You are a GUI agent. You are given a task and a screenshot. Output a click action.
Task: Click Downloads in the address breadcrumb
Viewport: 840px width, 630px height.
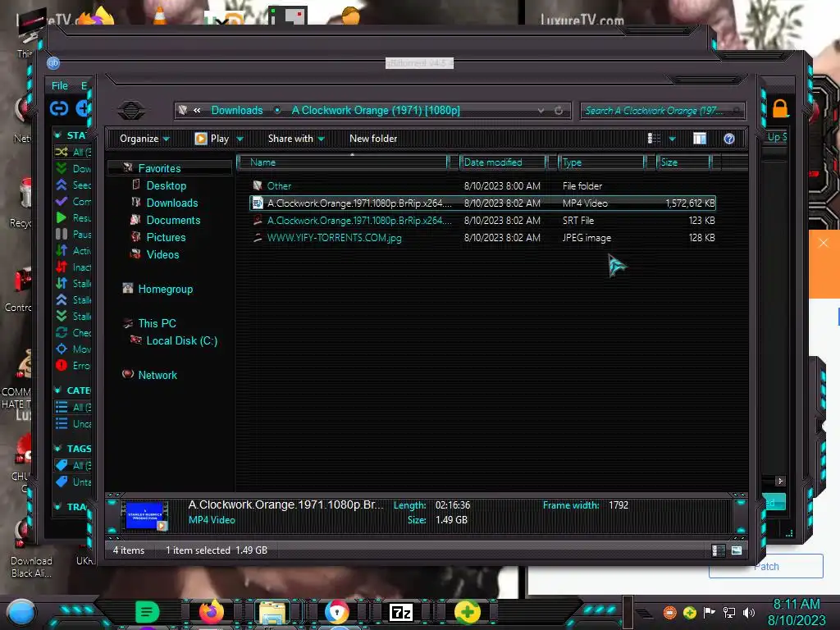click(237, 111)
